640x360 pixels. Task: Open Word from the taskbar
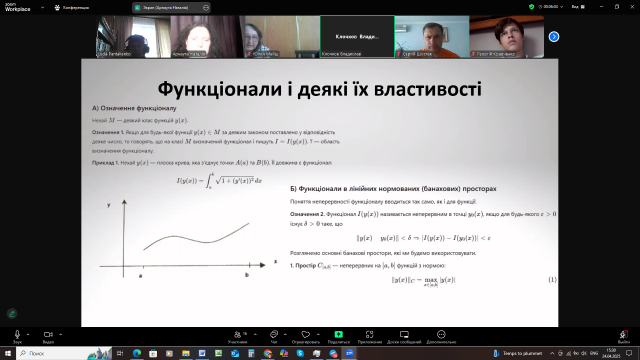coord(202,353)
